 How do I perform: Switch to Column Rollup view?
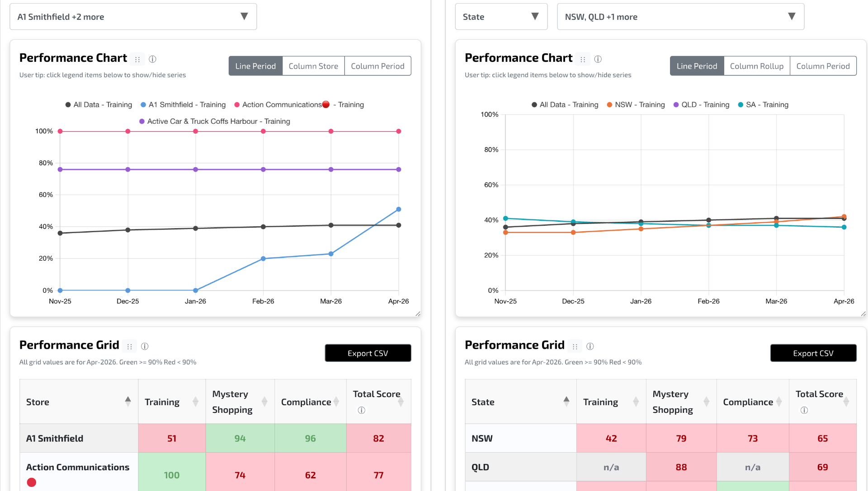pos(757,66)
